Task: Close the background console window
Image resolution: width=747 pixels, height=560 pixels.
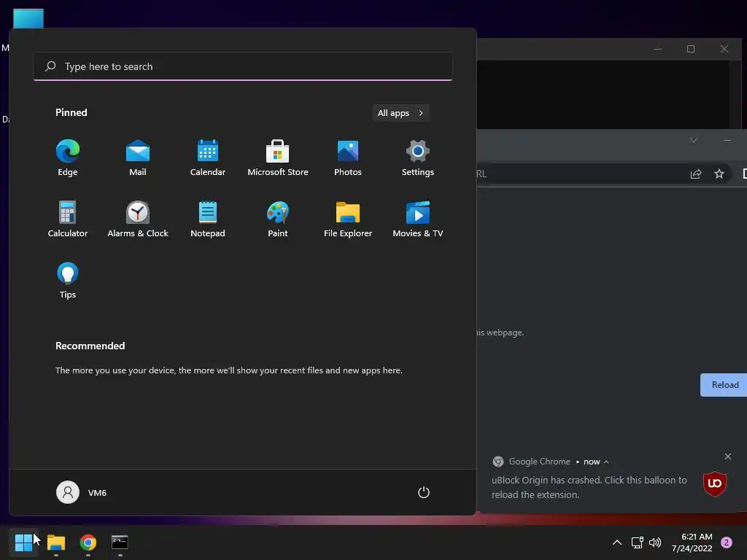Action: point(724,49)
